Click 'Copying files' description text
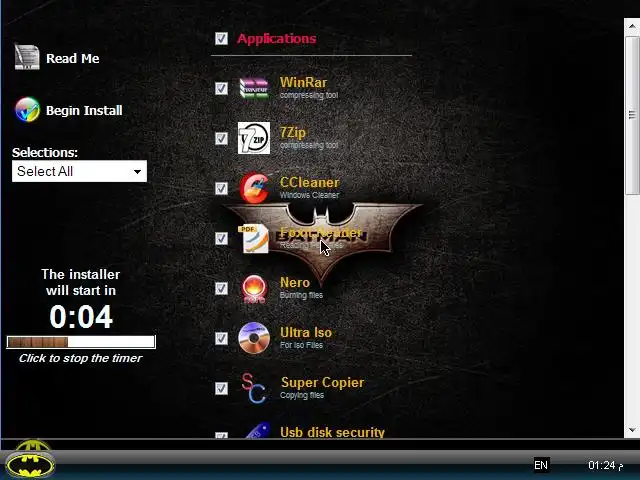 tap(302, 395)
